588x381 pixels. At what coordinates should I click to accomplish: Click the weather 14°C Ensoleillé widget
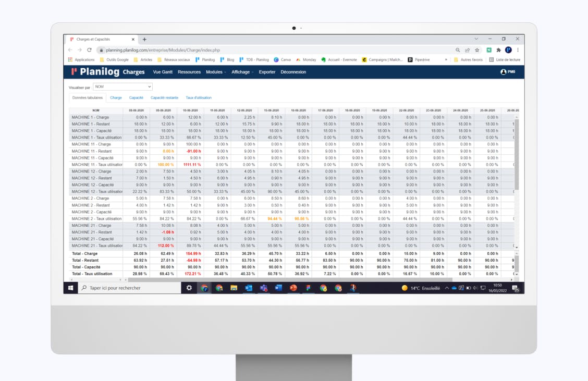(x=420, y=288)
